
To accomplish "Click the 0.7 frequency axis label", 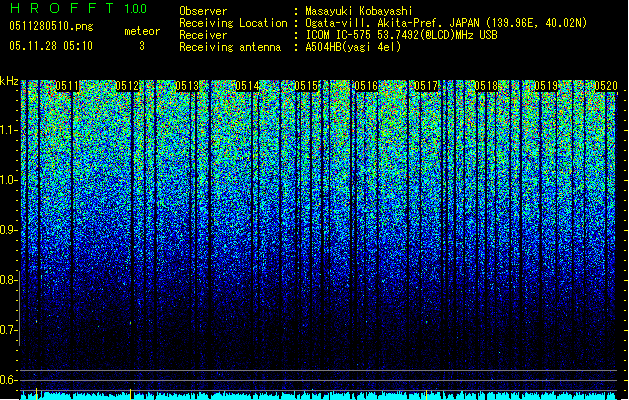I will (8, 330).
